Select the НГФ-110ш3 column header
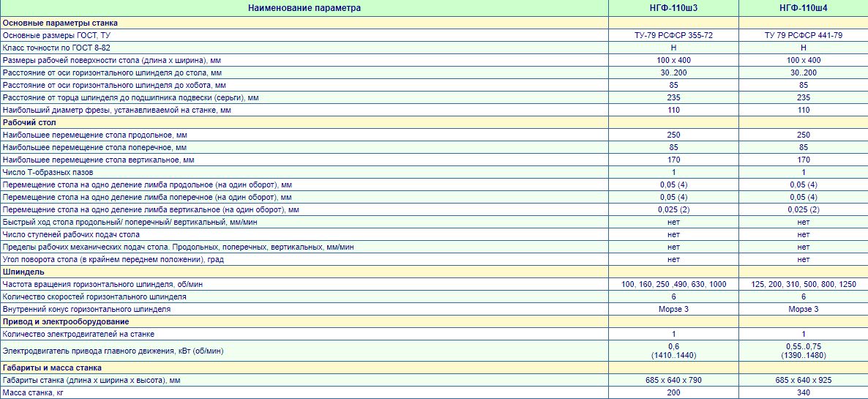This screenshot has height=399, width=868. pyautogui.click(x=674, y=8)
